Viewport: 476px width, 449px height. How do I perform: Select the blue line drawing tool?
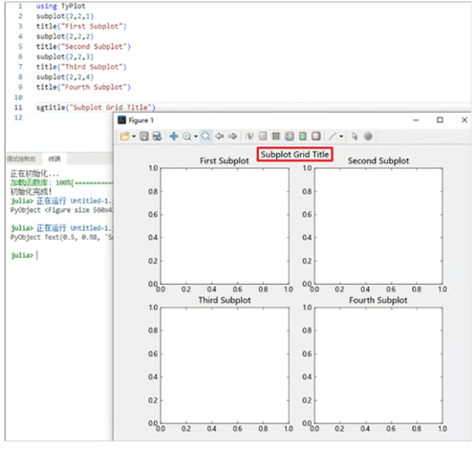[x=333, y=137]
